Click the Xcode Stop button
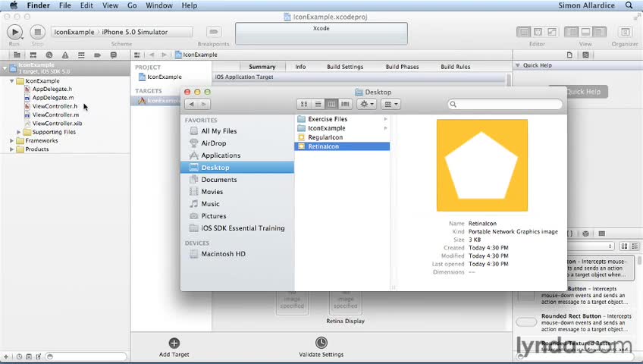Screen dimensions: 643x364 coord(37,32)
